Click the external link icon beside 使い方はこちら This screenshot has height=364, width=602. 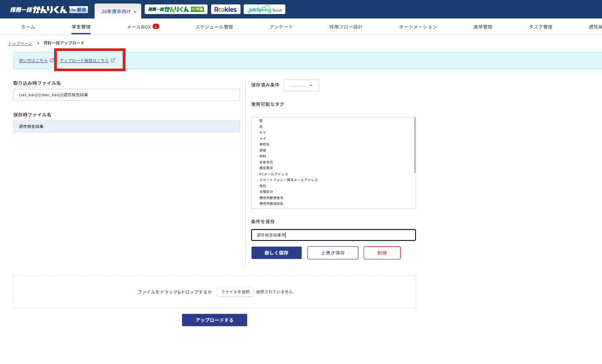tap(52, 60)
